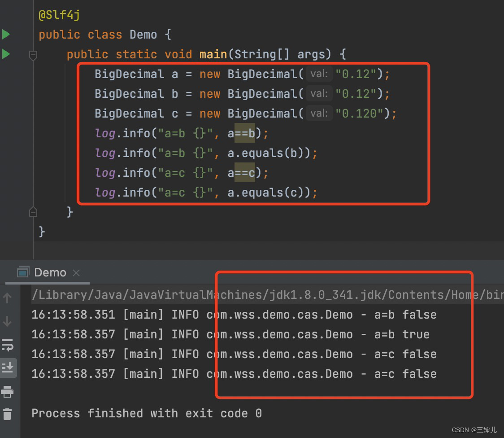Screen dimensions: 504x438
Task: Collapse the main method fold marker
Action: [33, 55]
